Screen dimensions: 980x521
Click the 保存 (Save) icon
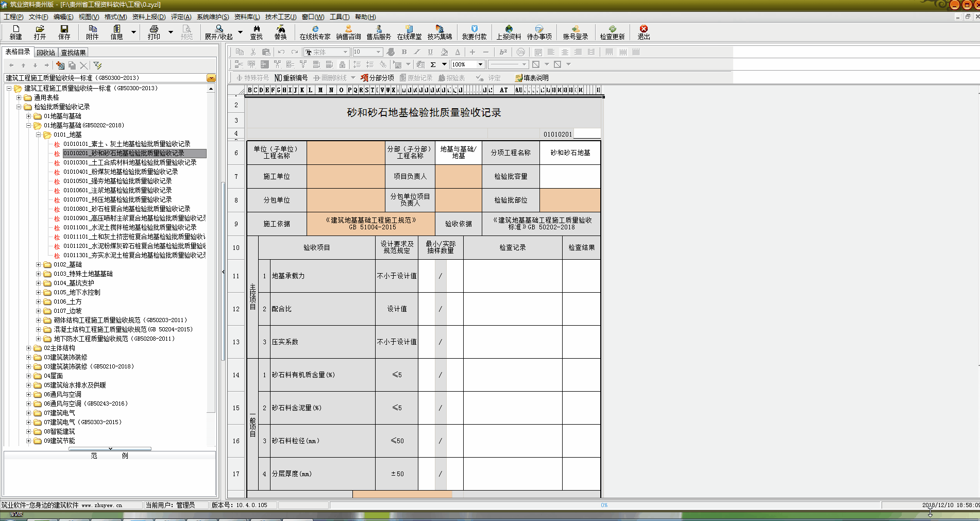click(x=64, y=32)
